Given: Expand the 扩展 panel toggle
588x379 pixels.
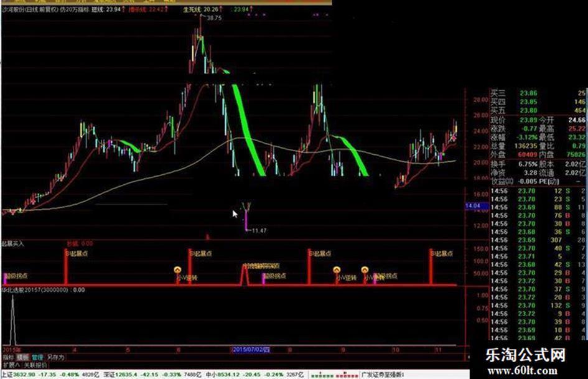Looking at the screenshot, I should tap(11, 365).
